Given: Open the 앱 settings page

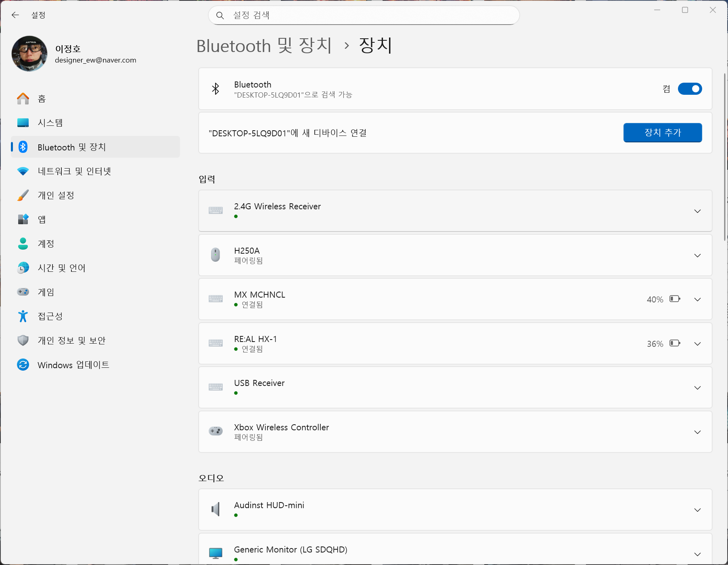Looking at the screenshot, I should (x=96, y=219).
